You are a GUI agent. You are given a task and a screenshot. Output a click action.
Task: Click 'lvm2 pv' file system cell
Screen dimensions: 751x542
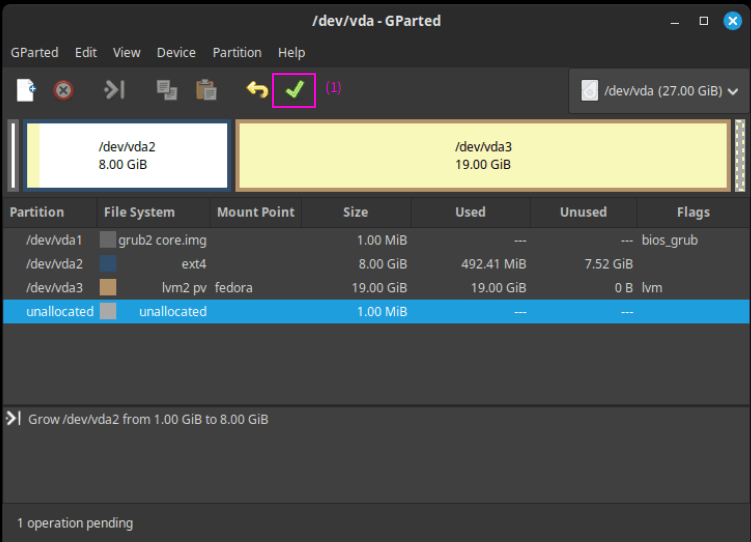(184, 288)
